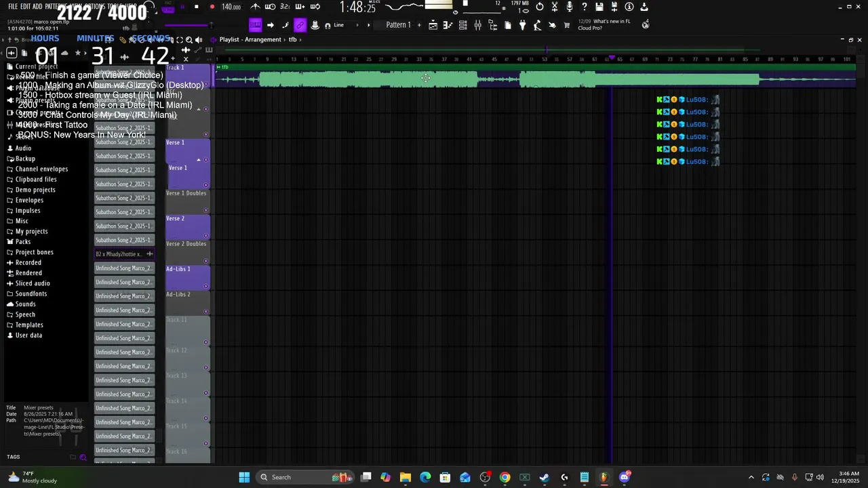Toggle the loop recording icon
Image resolution: width=868 pixels, height=488 pixels.
tap(315, 7)
